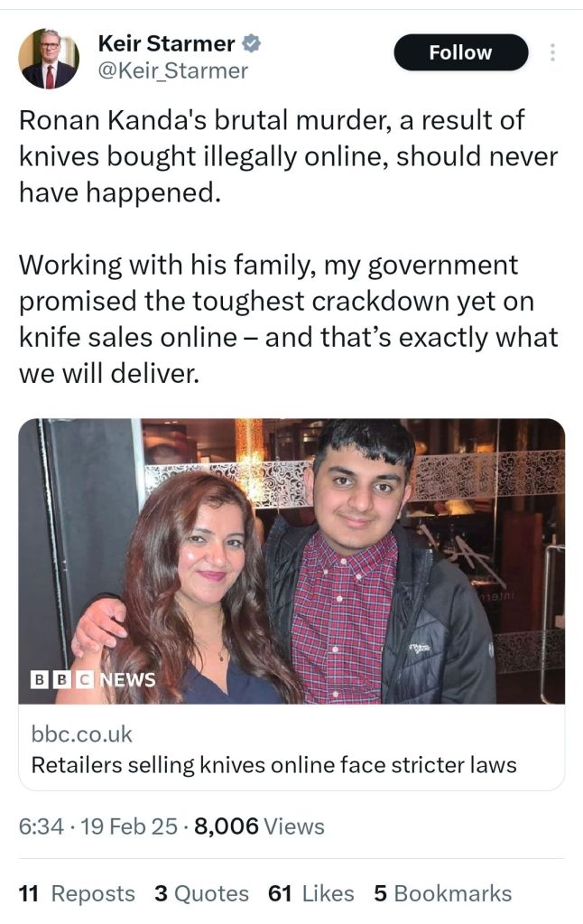Viewport: 583px width, 924px height.
Task: Open headline 'Retailers selling knives online face stricter laws'
Action: tap(273, 764)
